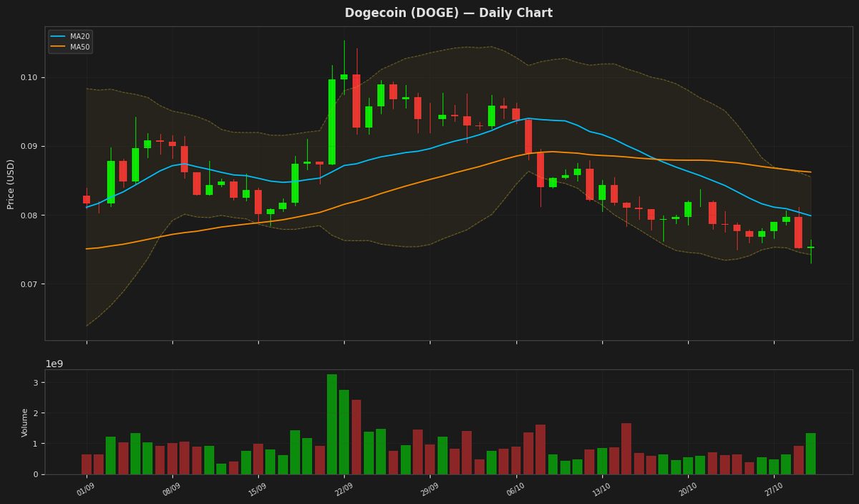Click the tallest green volume bar
This screenshot has height=504, width=859.
point(332,424)
